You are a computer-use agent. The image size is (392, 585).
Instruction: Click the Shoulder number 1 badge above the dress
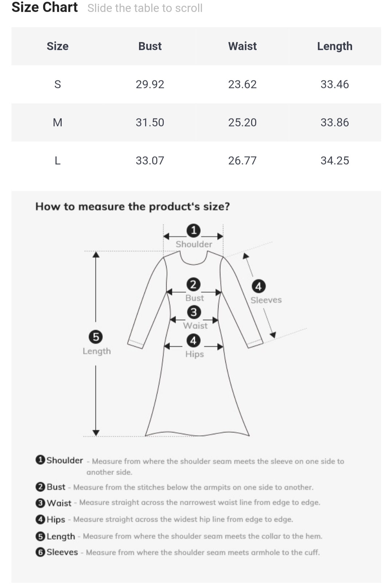pyautogui.click(x=193, y=231)
